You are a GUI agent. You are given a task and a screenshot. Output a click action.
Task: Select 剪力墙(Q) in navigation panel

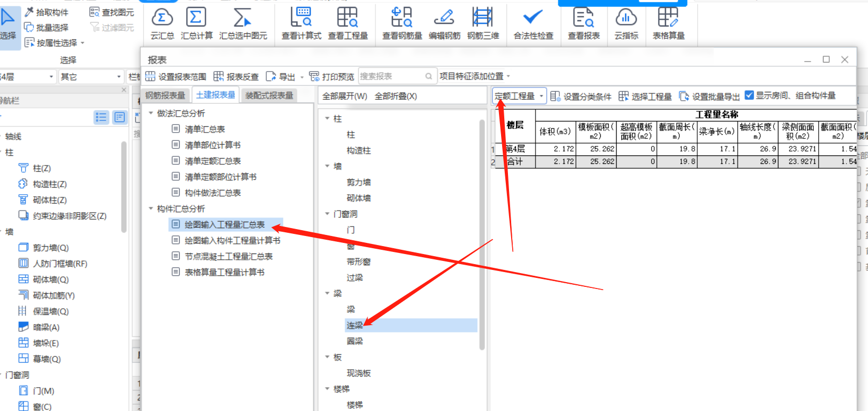click(50, 248)
